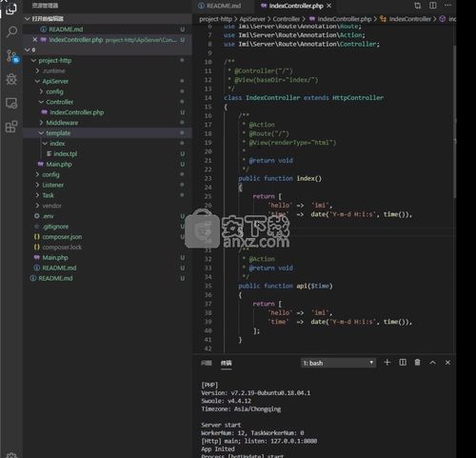Open IndexController.php in the file tree
476x458 pixels.
(108, 112)
